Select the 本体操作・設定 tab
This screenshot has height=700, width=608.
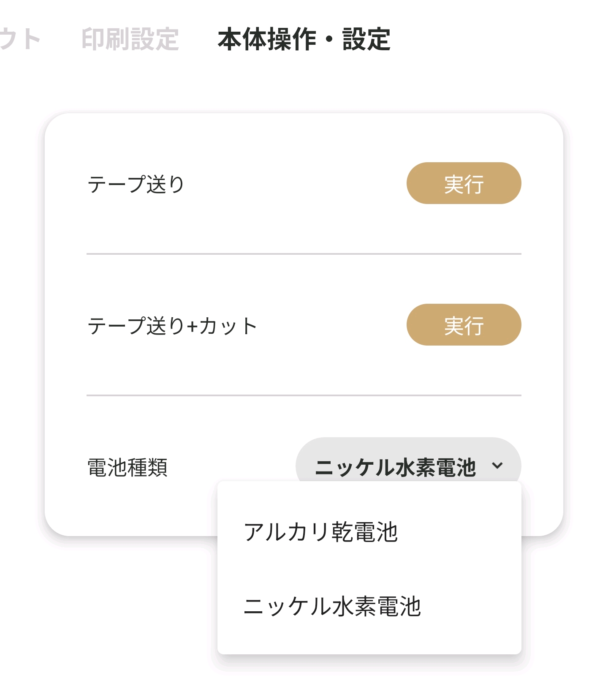304,39
